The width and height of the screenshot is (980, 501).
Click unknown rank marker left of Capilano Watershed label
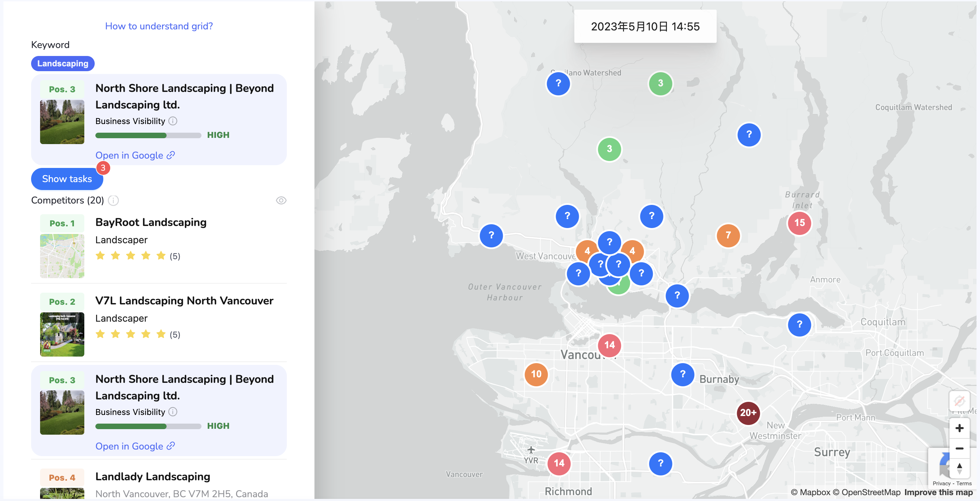click(x=558, y=83)
